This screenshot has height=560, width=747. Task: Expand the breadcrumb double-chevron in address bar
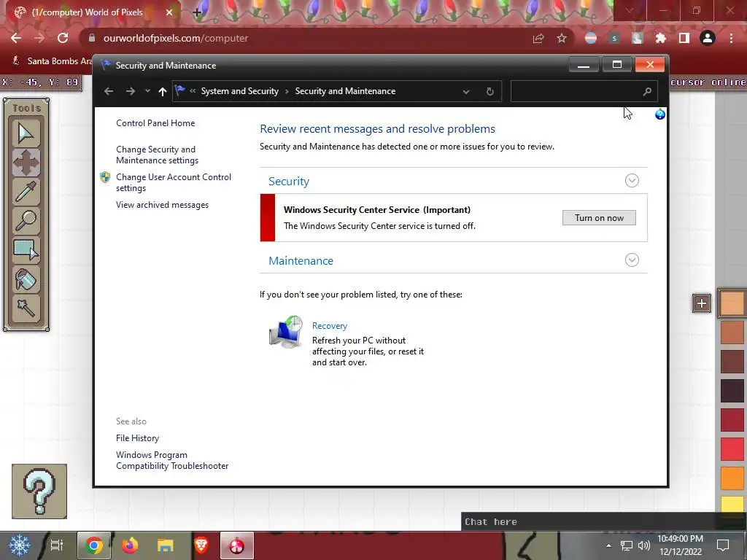click(193, 91)
